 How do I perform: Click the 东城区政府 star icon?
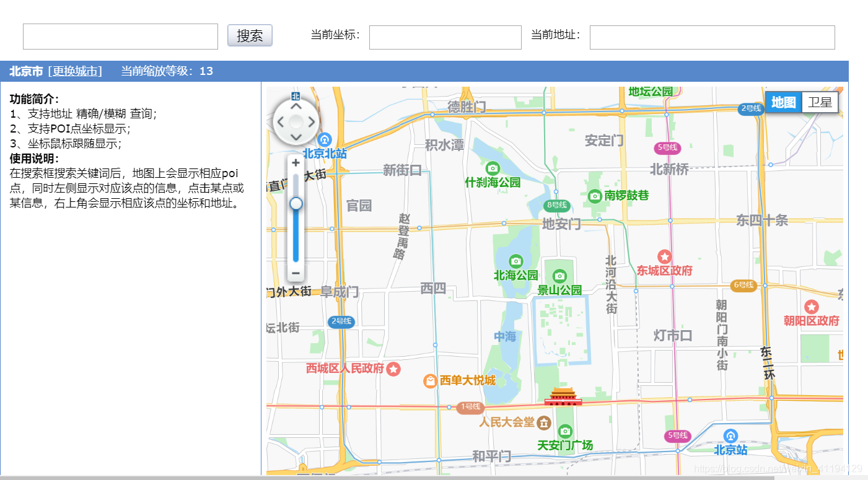point(665,256)
